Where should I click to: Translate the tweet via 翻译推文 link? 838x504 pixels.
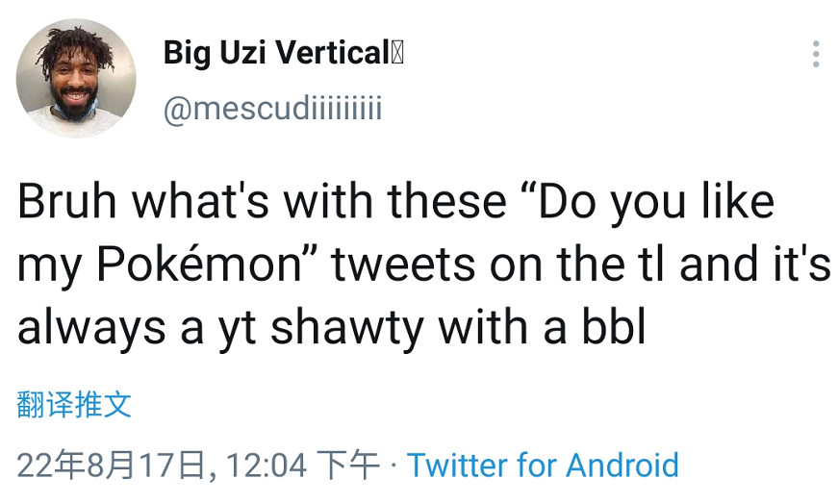point(74,404)
